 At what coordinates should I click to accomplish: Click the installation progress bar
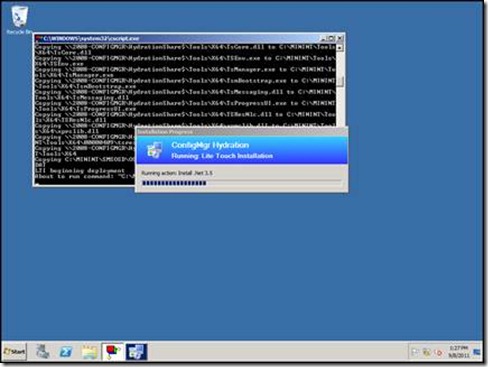pyautogui.click(x=242, y=183)
